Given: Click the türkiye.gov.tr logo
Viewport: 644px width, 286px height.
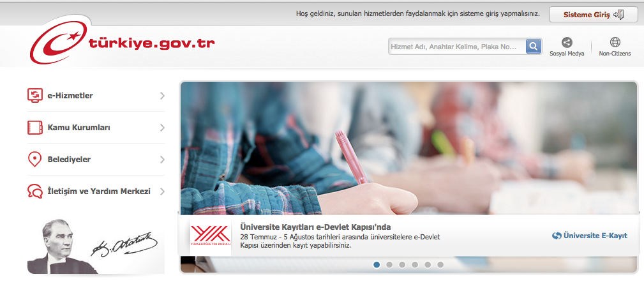Looking at the screenshot, I should pyautogui.click(x=121, y=45).
